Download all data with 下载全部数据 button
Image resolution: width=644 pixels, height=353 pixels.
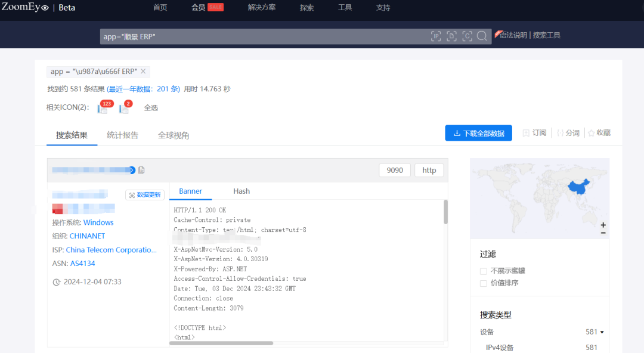click(x=478, y=133)
